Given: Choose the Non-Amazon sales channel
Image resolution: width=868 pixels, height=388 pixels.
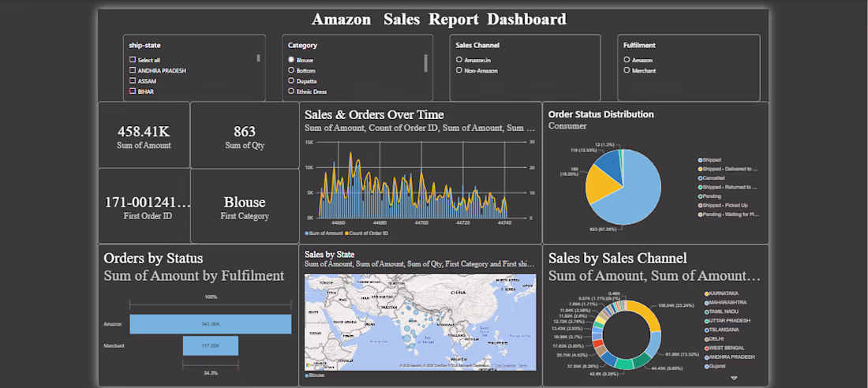Looking at the screenshot, I should coord(459,70).
